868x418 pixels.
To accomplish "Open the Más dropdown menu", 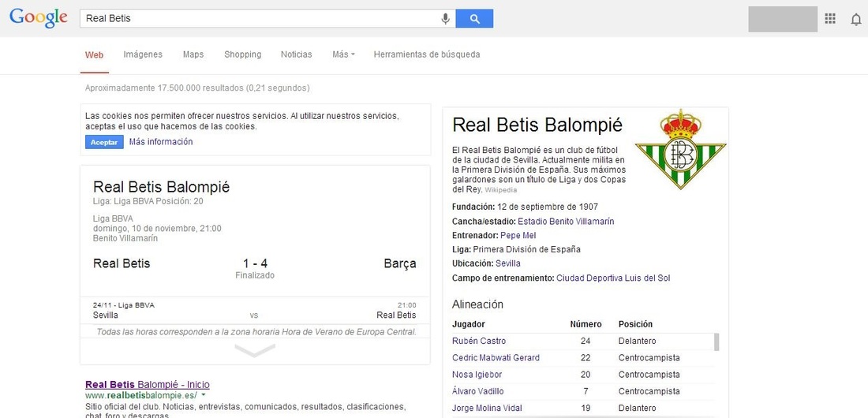I will tap(343, 54).
